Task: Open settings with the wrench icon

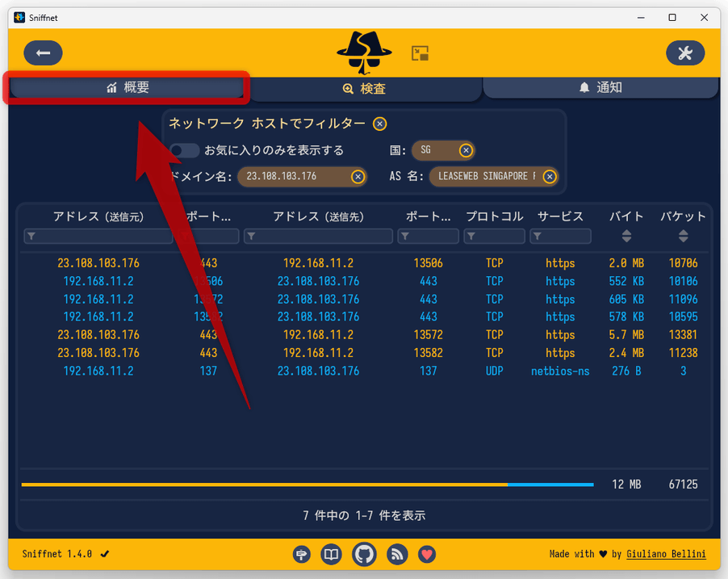Action: pyautogui.click(x=685, y=53)
